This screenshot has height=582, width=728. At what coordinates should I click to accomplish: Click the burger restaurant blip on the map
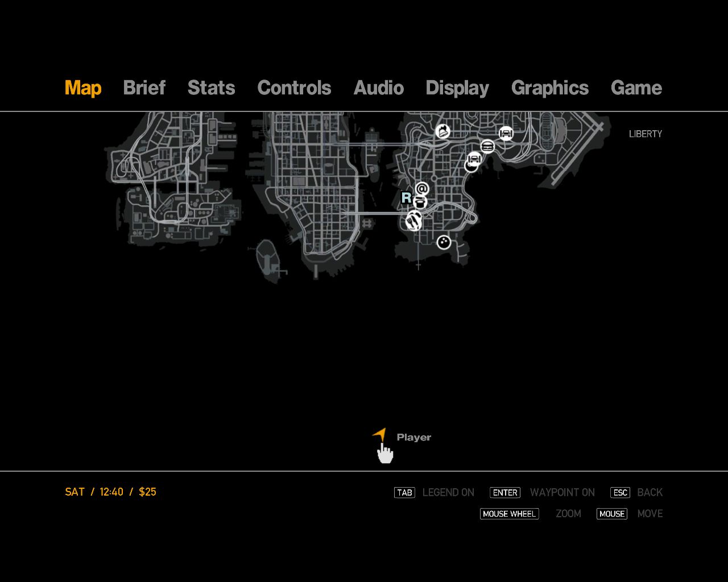click(487, 147)
